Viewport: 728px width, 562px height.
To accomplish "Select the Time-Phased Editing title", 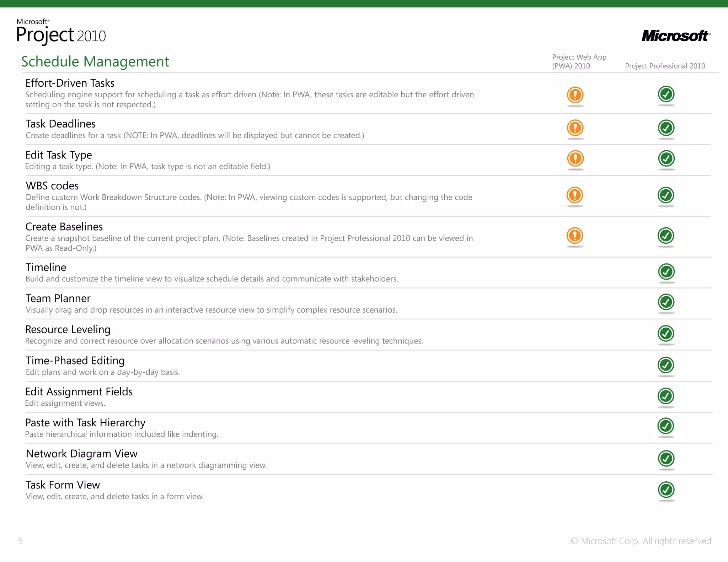I will click(75, 361).
